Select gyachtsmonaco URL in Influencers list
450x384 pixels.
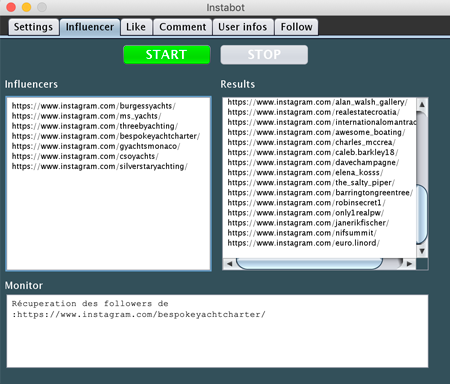pos(96,146)
